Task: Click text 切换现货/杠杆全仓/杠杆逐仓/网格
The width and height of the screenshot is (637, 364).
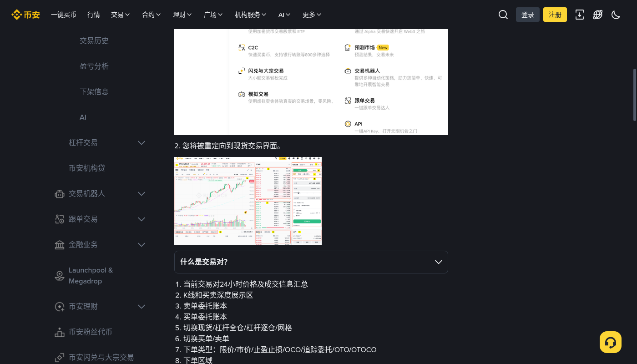Action: click(238, 328)
